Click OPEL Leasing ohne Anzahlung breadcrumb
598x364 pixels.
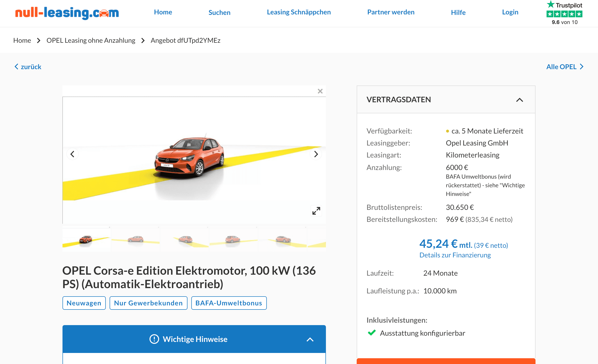click(91, 40)
